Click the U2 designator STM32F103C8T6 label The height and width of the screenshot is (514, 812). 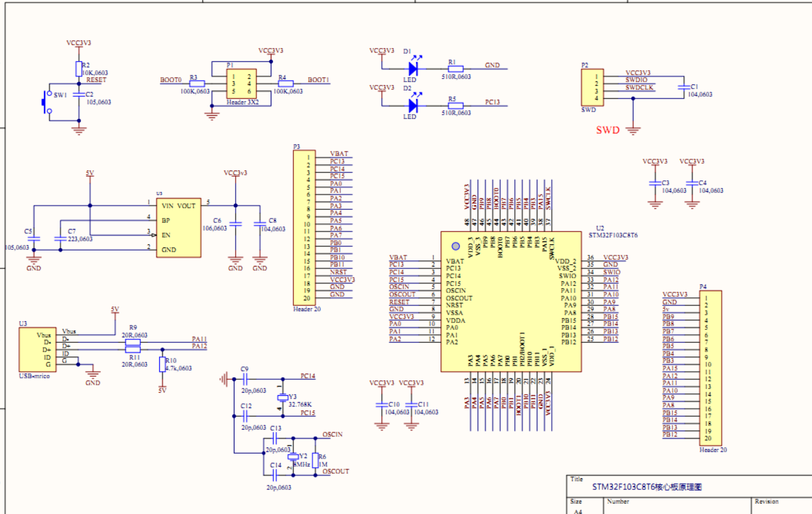point(612,235)
